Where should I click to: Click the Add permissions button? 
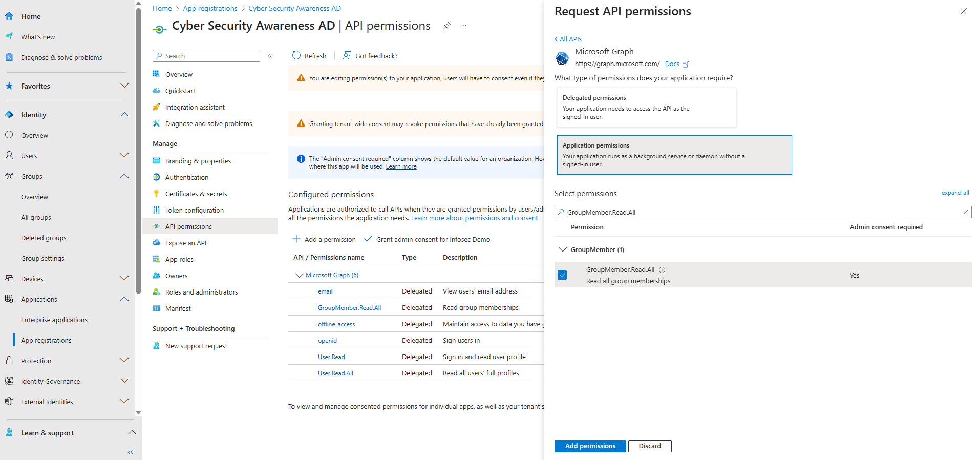pos(590,446)
